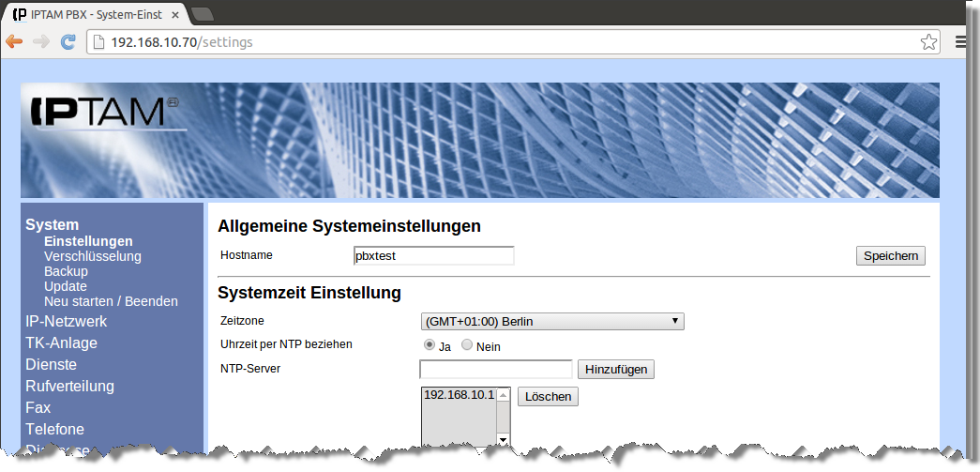
Task: Open a new browser tab
Action: pos(202,14)
